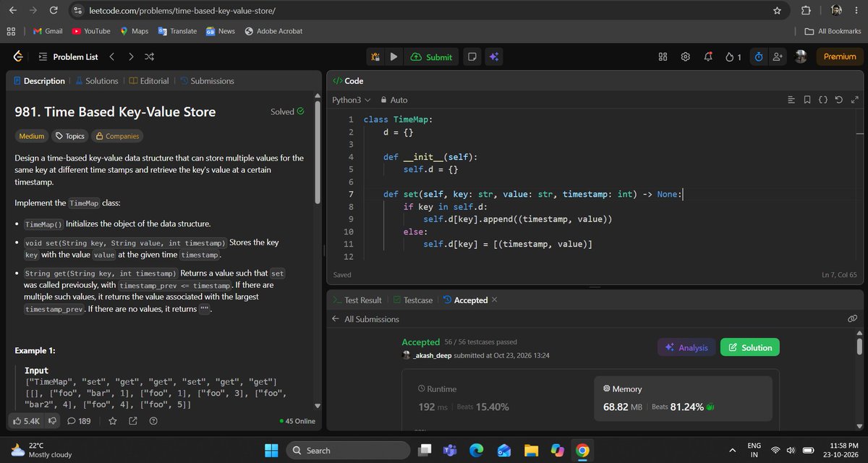This screenshot has height=463, width=868.
Task: Click the editor bookmark icon
Action: (x=807, y=100)
